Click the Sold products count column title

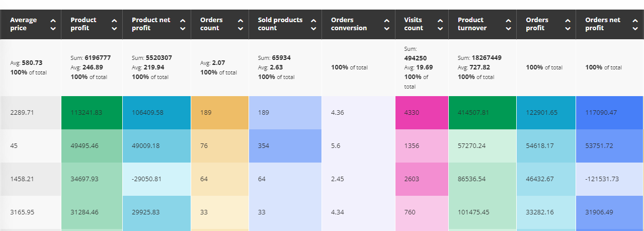pyautogui.click(x=280, y=24)
